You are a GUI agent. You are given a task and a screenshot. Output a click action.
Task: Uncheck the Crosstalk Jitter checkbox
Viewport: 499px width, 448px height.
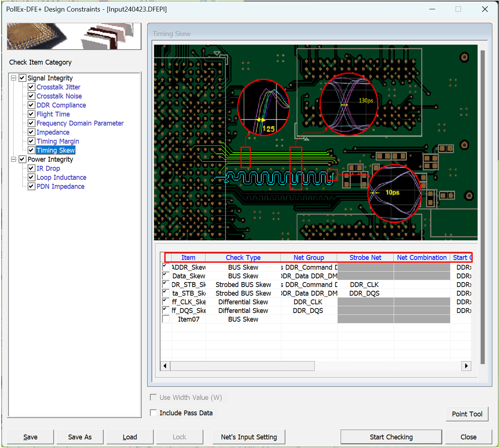click(31, 87)
